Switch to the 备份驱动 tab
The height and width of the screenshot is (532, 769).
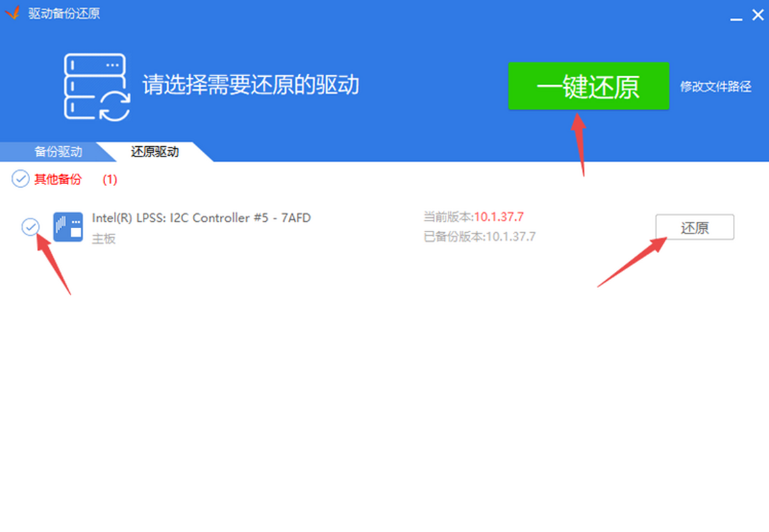click(58, 152)
